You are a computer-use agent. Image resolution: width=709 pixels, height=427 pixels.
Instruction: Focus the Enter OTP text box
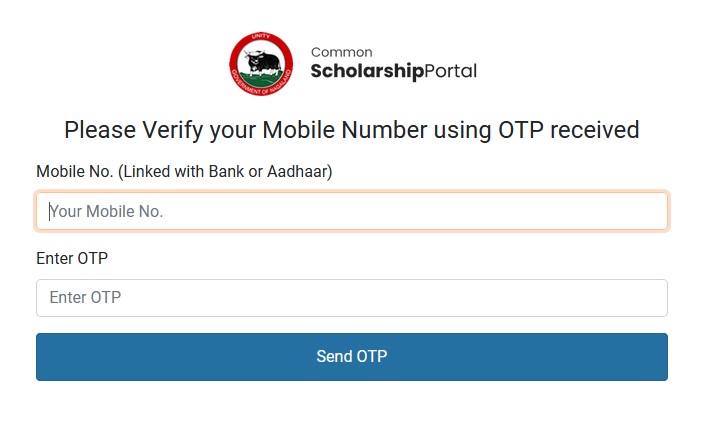click(352, 298)
